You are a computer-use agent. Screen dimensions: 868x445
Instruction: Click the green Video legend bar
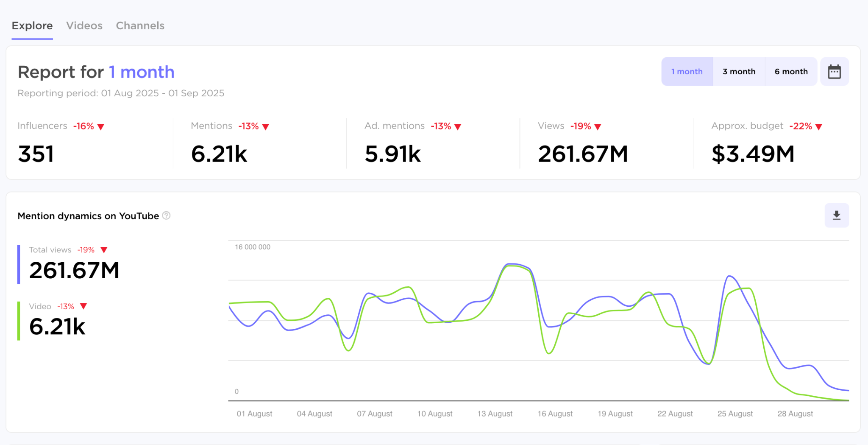[x=19, y=321]
